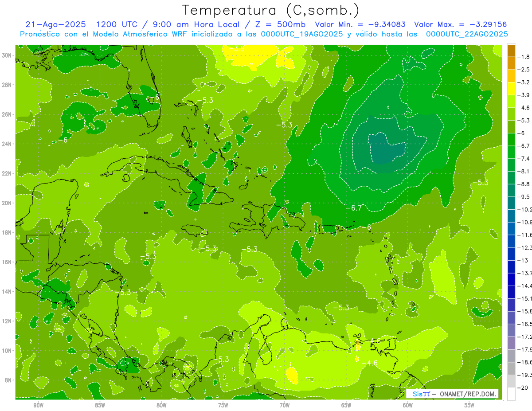Click the 'Valor Max. = -3.29156' readout
This screenshot has height=411, width=532.
pyautogui.click(x=460, y=24)
